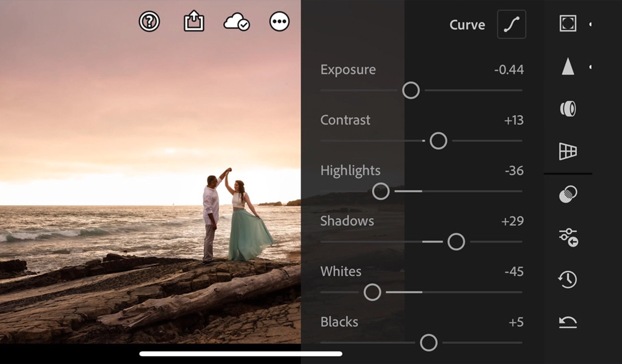The height and width of the screenshot is (364, 622).
Task: Click the Curve text label
Action: pyautogui.click(x=467, y=25)
